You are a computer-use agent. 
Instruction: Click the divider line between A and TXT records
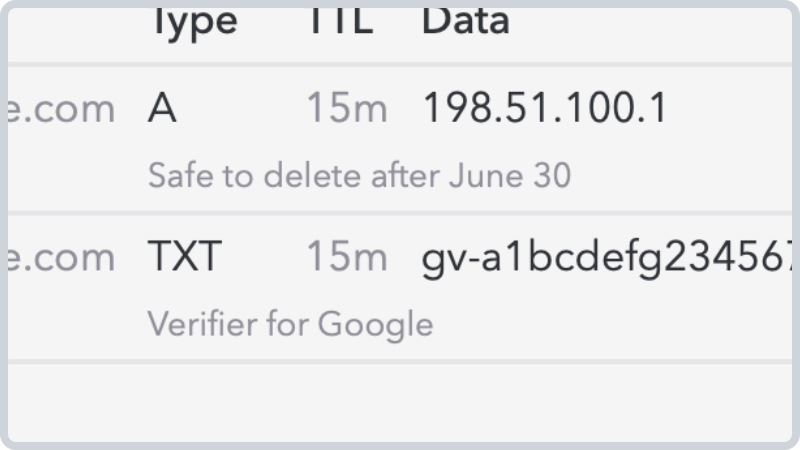tap(400, 213)
